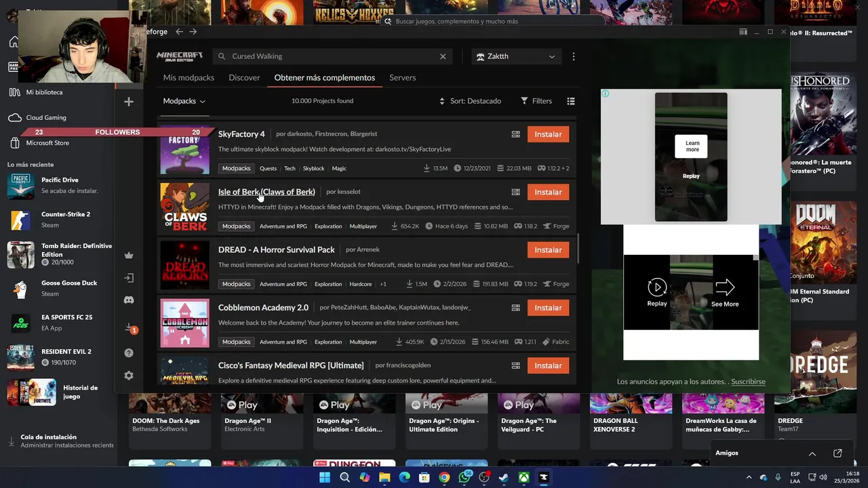Switch to Mis modpacks tab
This screenshot has width=868, height=488.
[189, 77]
